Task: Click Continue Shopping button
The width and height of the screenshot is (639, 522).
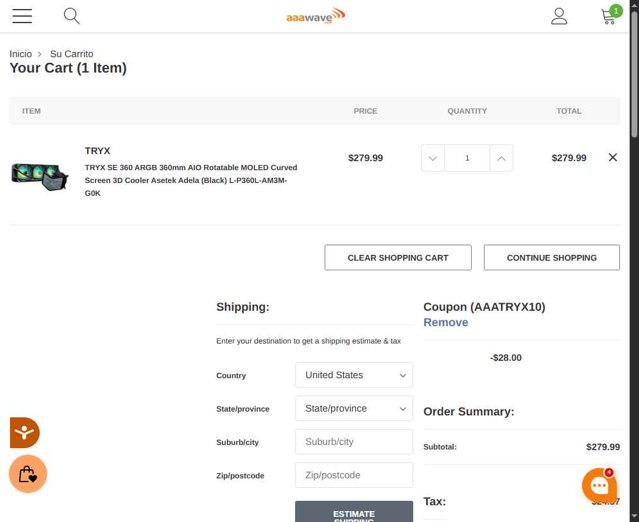Action: pos(552,258)
